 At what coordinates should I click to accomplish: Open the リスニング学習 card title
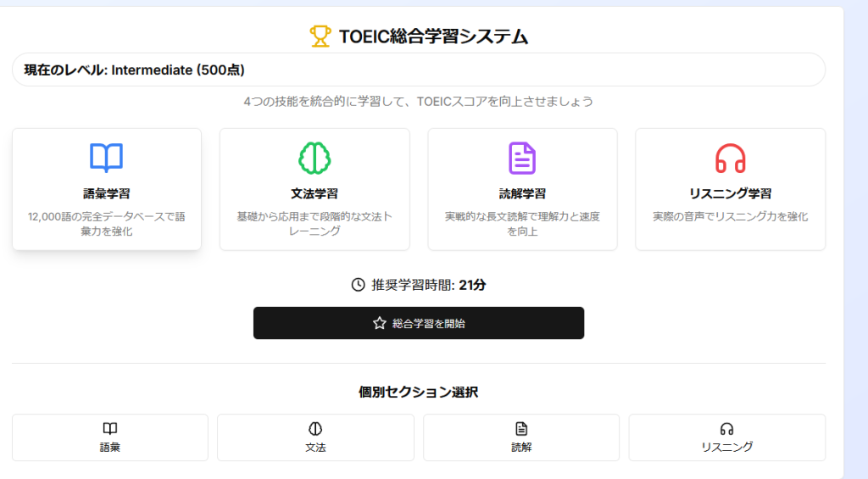tap(730, 193)
